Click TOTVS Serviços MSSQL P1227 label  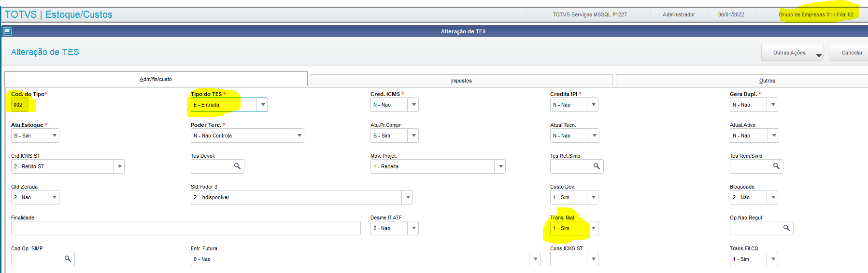[590, 14]
